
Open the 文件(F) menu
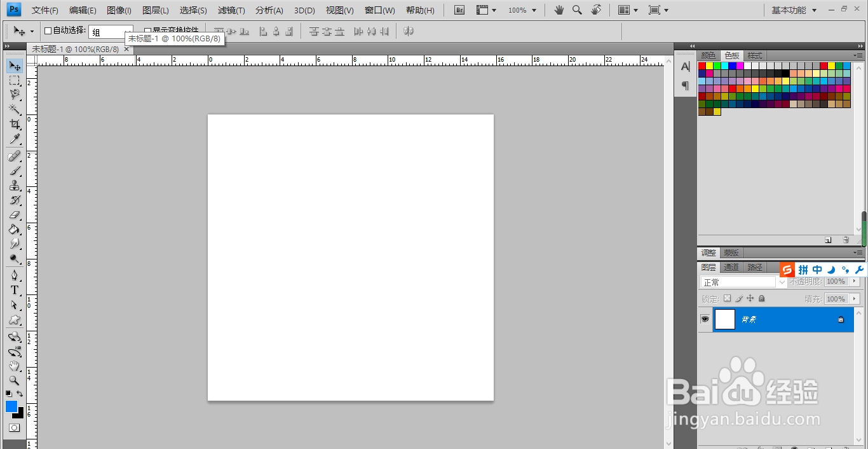click(x=45, y=10)
